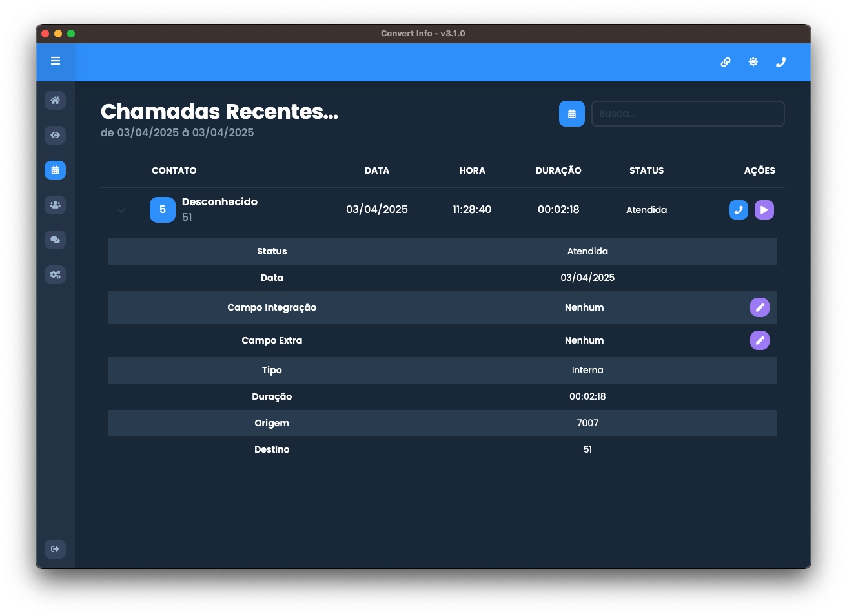Click the Campo Integração label
This screenshot has width=847, height=616.
[x=272, y=307]
